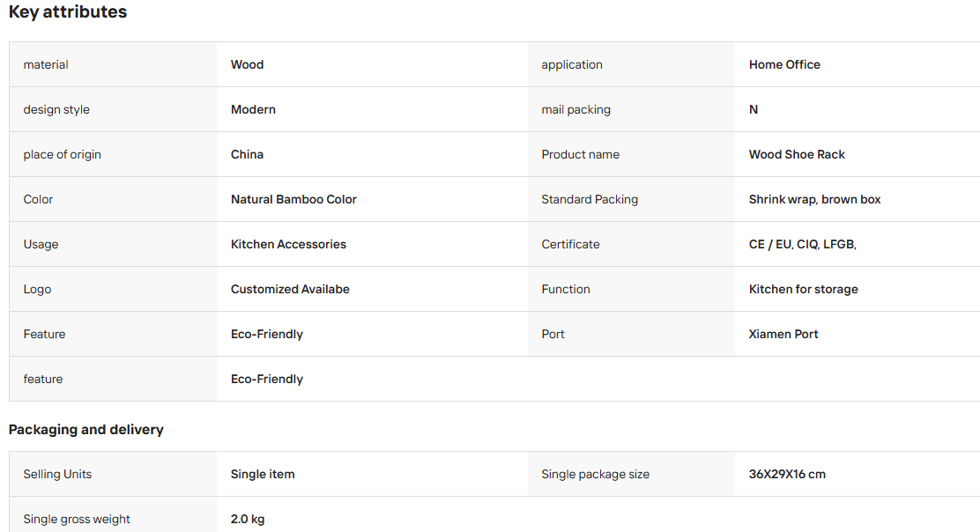Select the Wood material value
Image resolution: width=980 pixels, height=532 pixels.
247,64
